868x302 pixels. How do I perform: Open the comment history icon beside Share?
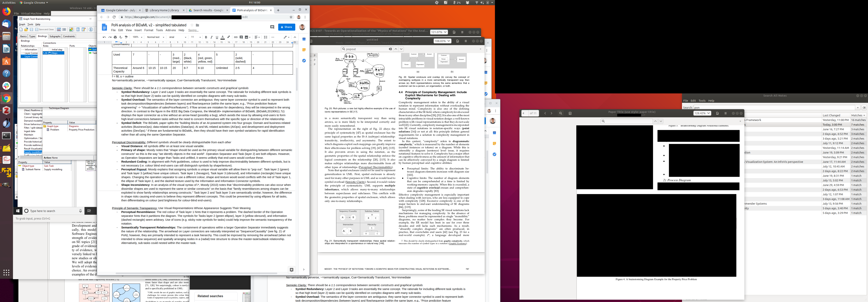pyautogui.click(x=272, y=27)
